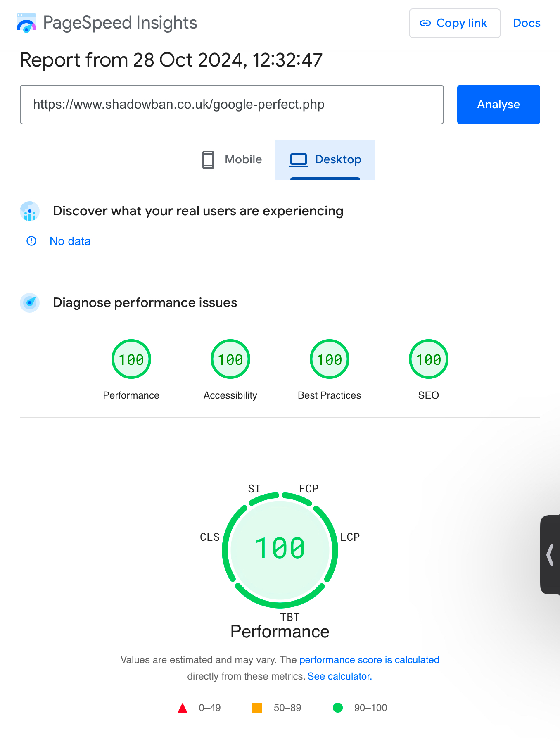Click the large central performance gauge
Screen dimensions: 560x749
280,549
